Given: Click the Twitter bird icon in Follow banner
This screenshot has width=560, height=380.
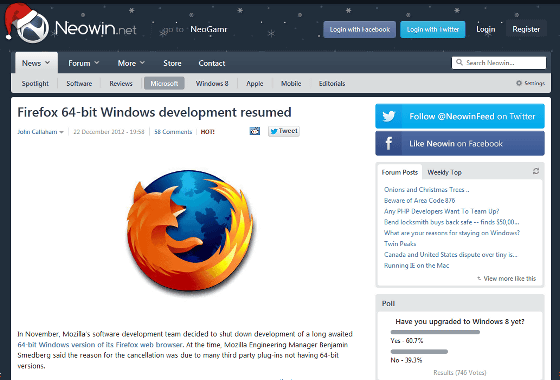Looking at the screenshot, I should [389, 116].
